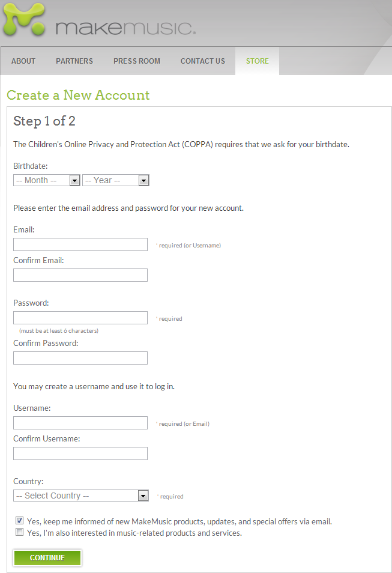Open the Press Room page
Viewport: 392px width, 573px height.
pyautogui.click(x=137, y=61)
